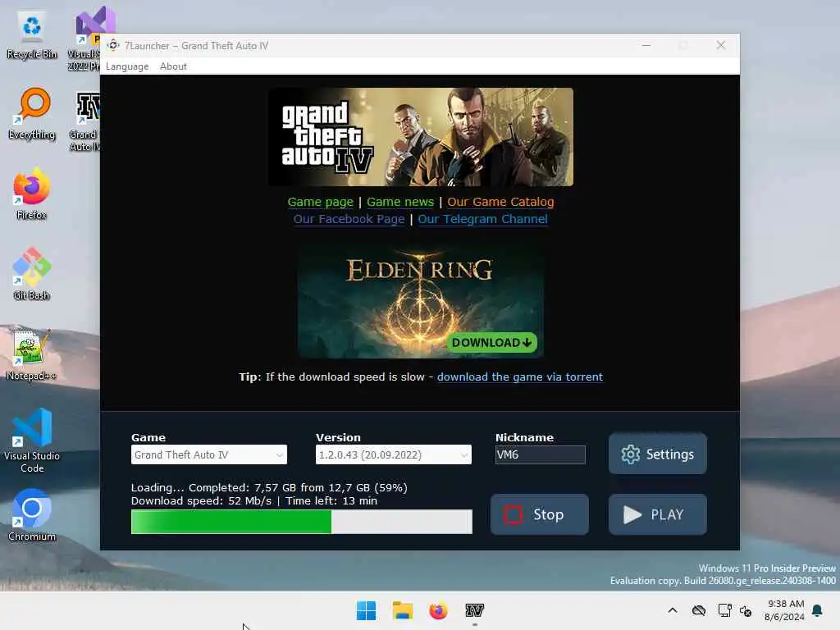Click the display/network tray icon
Viewport: 840px width, 630px height.
pos(724,610)
